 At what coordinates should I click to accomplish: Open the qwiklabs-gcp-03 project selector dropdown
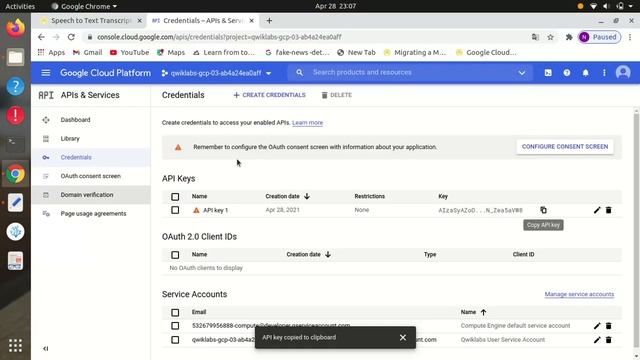(216, 73)
